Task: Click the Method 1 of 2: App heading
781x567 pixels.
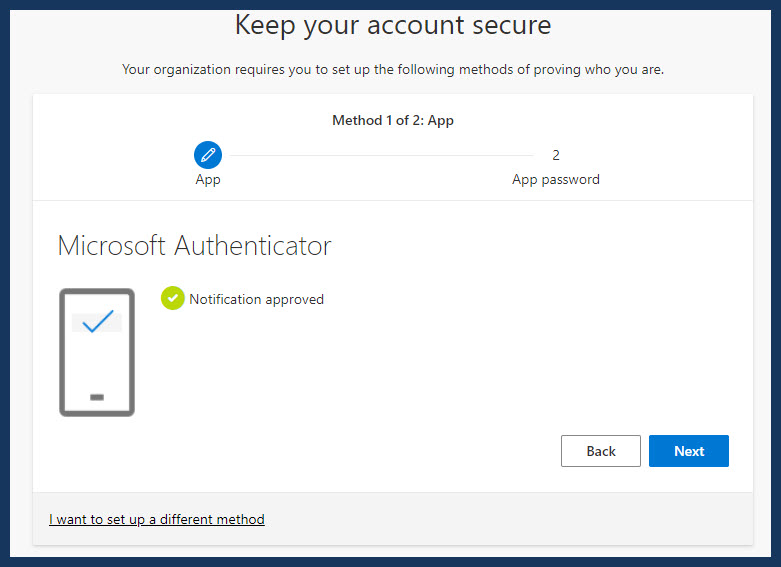Action: tap(393, 121)
